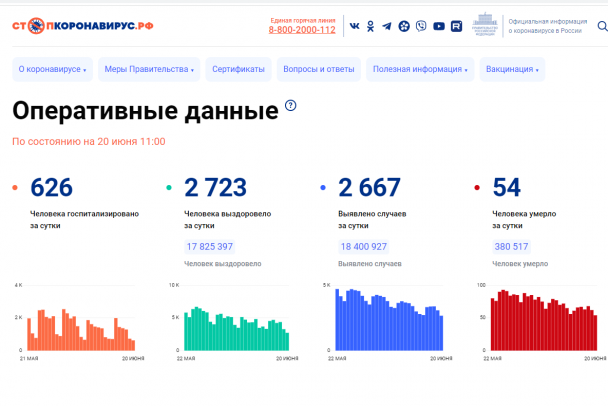Click the Odnoklassniki icon in header
The width and height of the screenshot is (608, 406).
click(371, 26)
